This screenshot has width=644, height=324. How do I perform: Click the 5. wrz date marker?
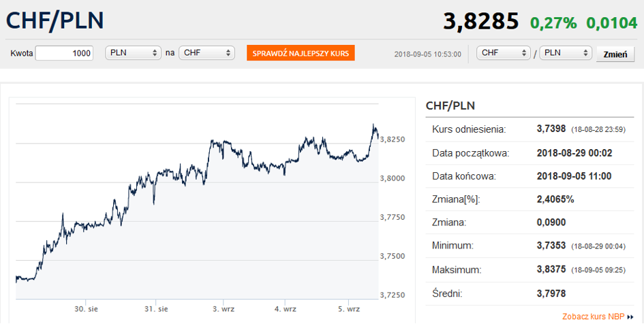[x=349, y=309]
